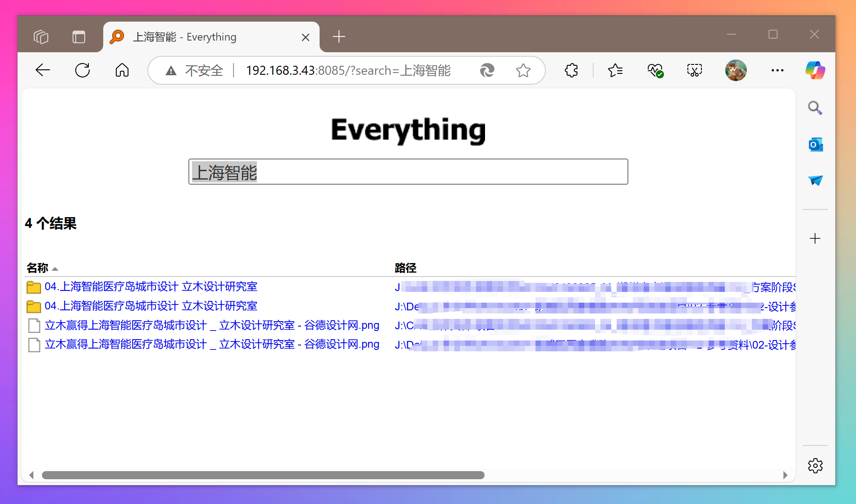
Task: Add this page to favorites star
Action: click(523, 70)
